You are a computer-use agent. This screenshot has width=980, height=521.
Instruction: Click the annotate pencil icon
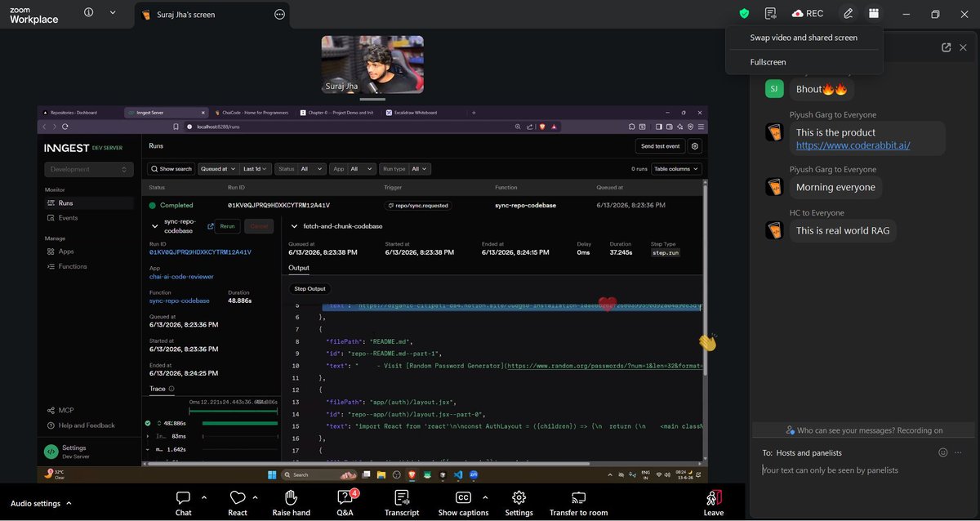(849, 13)
